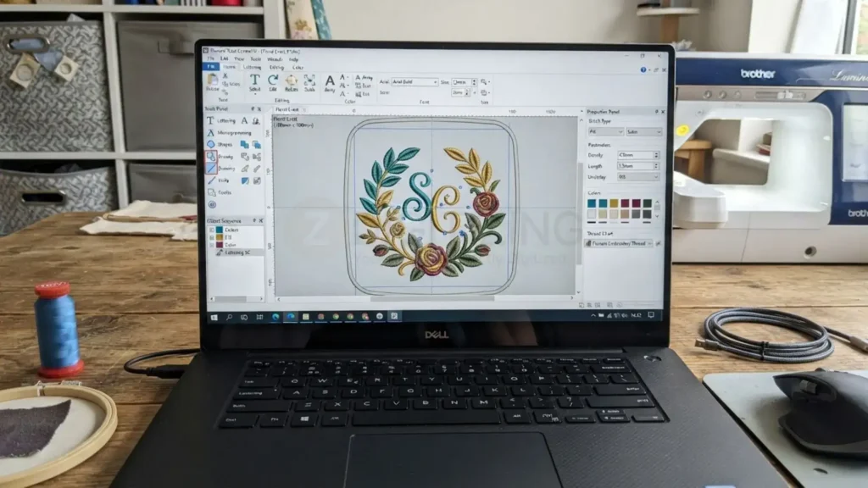Click the Select tool in the ribbon

point(254,82)
